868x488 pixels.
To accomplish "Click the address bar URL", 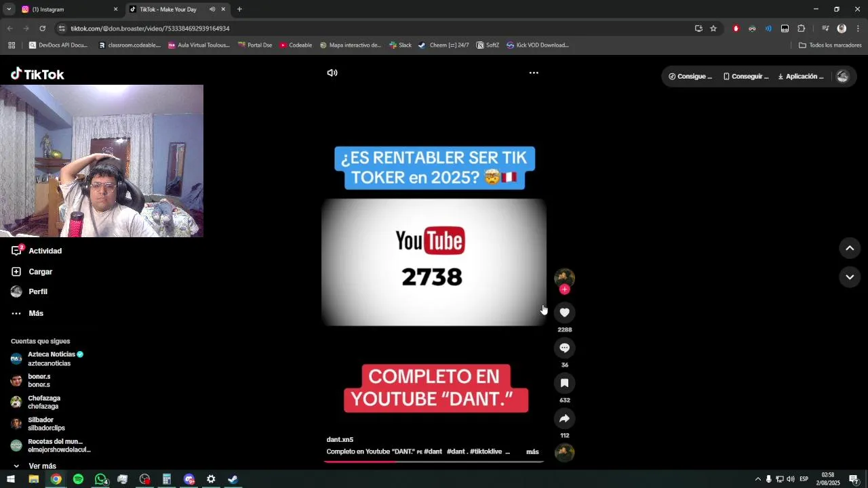I will pos(150,28).
